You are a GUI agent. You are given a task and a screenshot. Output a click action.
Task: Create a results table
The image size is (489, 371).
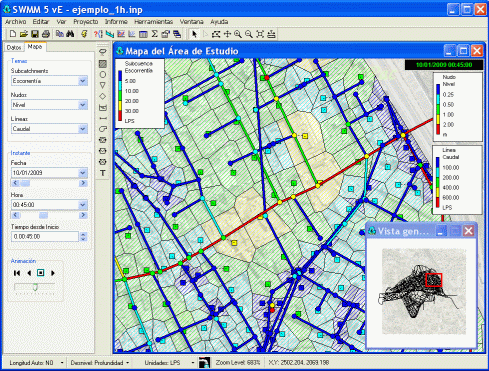[143, 34]
